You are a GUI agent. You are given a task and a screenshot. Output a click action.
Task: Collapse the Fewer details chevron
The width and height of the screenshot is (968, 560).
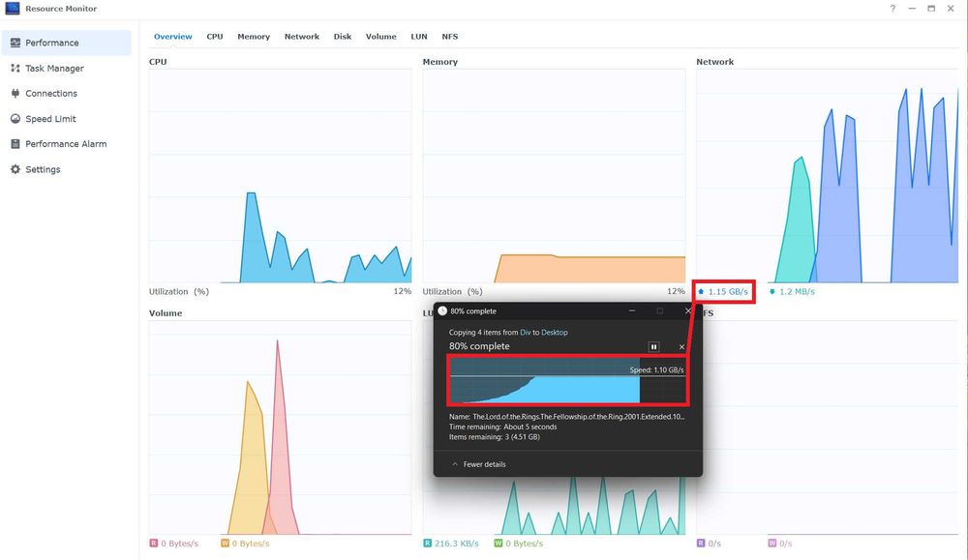(455, 464)
